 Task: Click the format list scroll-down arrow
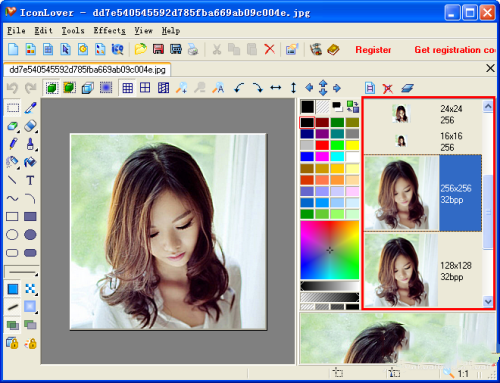488,301
